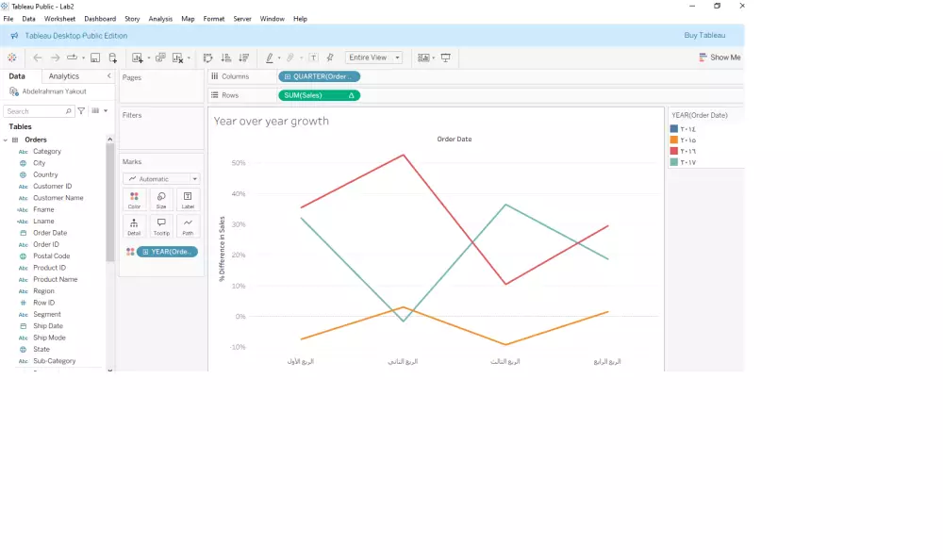The width and height of the screenshot is (943, 560).
Task: Click the group members paperclip icon
Action: coord(290,58)
